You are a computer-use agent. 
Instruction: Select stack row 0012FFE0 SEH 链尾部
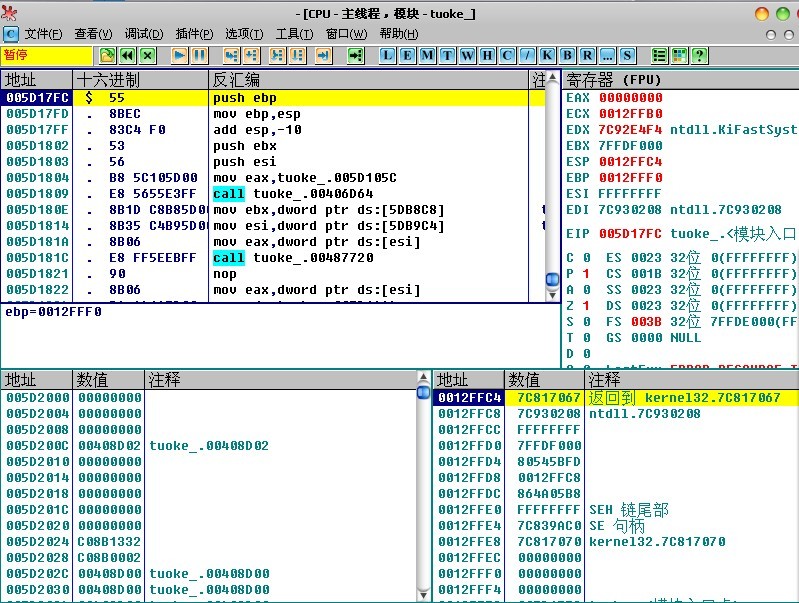tap(616, 510)
